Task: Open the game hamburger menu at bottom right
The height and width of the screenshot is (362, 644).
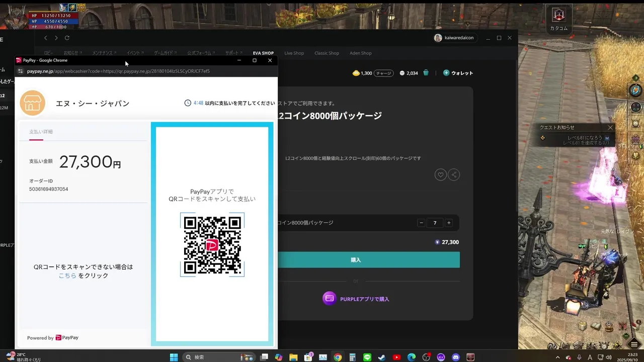Action: point(634,344)
